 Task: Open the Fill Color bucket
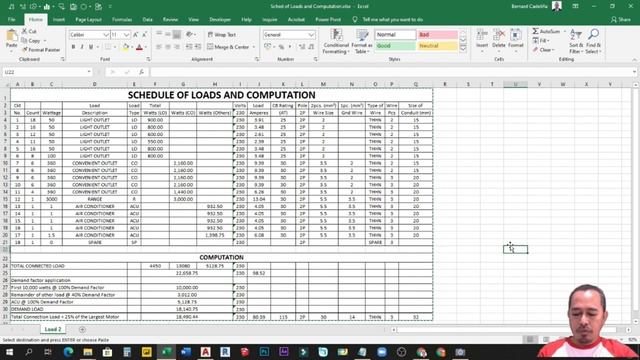[125, 47]
